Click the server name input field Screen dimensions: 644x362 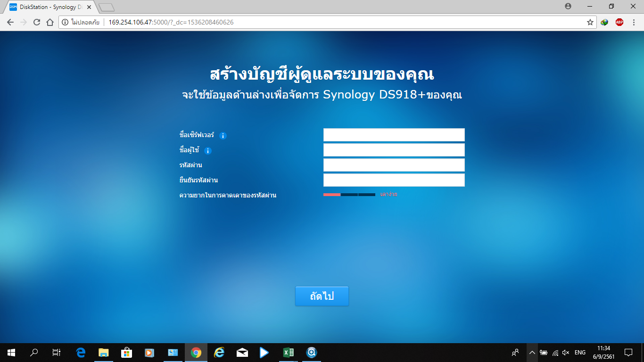tap(394, 135)
